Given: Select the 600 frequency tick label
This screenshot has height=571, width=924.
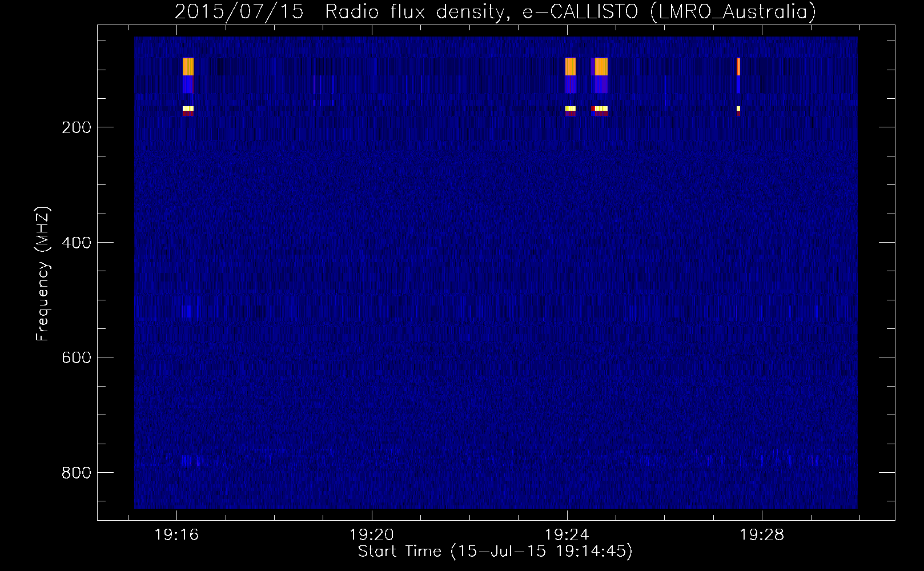Looking at the screenshot, I should [x=77, y=357].
